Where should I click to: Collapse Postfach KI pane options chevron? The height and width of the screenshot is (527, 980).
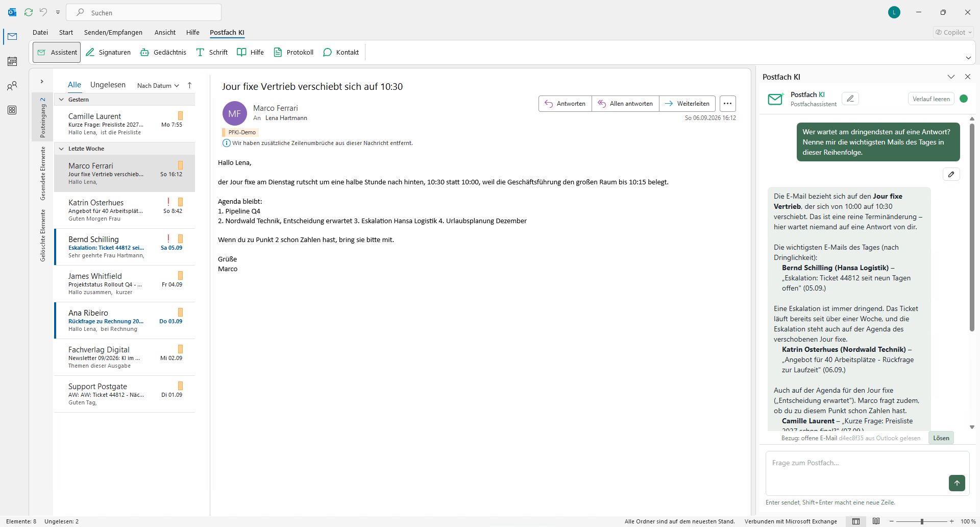951,77
